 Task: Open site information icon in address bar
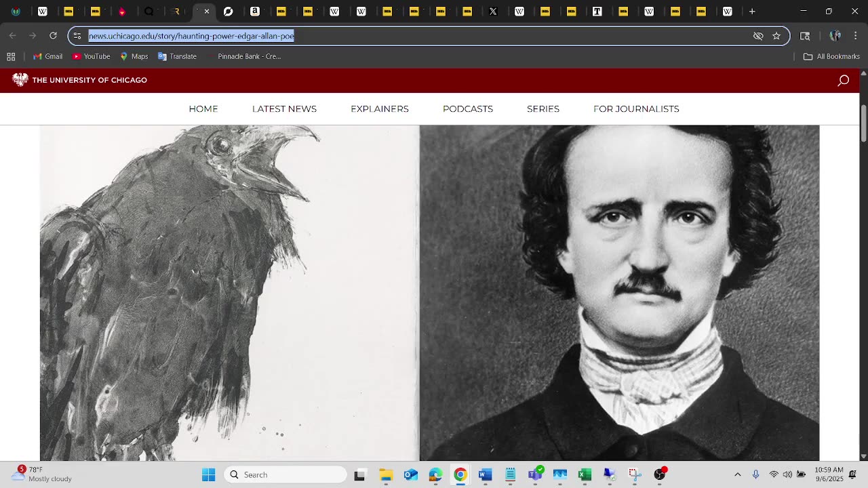(x=77, y=36)
